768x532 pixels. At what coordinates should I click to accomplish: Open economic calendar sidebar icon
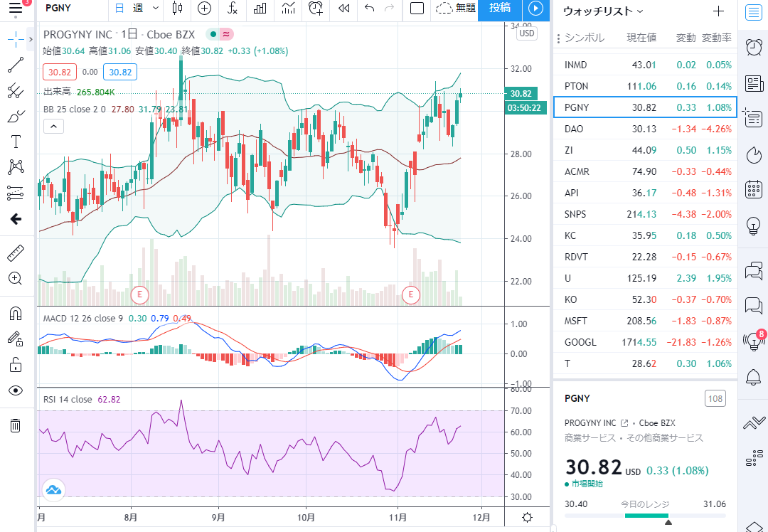753,189
